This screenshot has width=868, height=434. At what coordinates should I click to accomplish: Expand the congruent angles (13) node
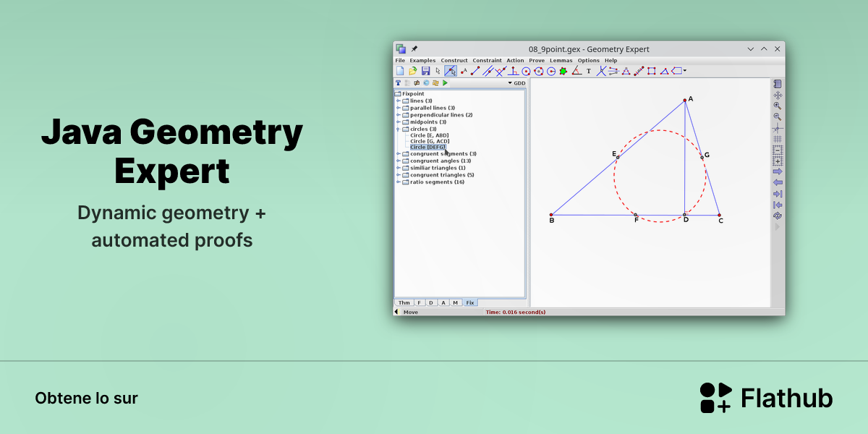coord(399,161)
